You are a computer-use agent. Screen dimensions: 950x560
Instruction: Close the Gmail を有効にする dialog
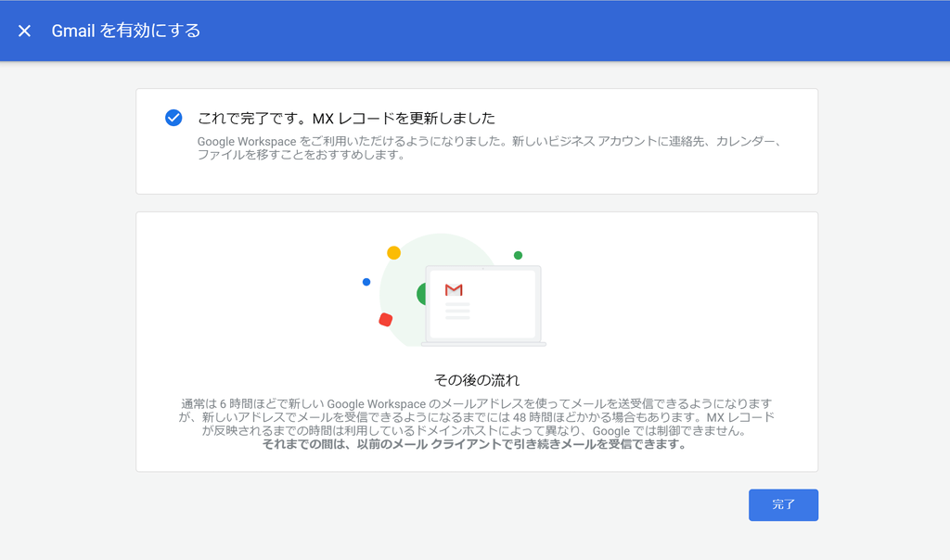(x=24, y=31)
